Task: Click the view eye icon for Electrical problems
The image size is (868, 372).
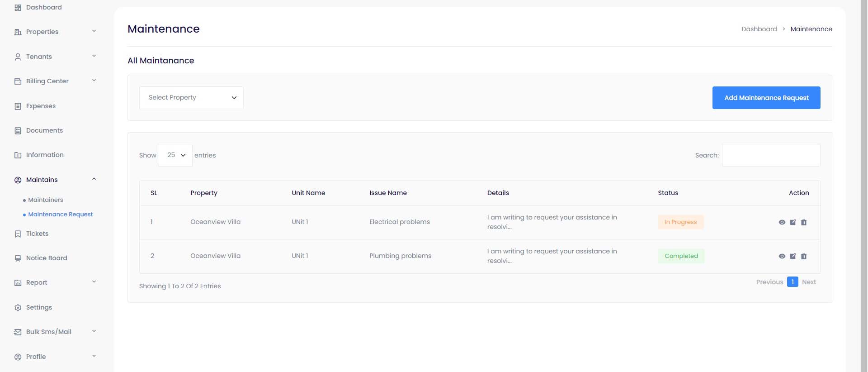Action: coord(782,222)
